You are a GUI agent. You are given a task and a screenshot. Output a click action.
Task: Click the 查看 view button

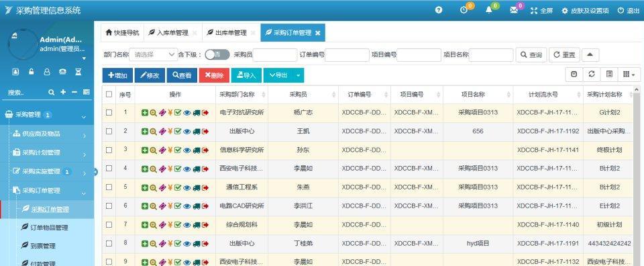pos(182,75)
